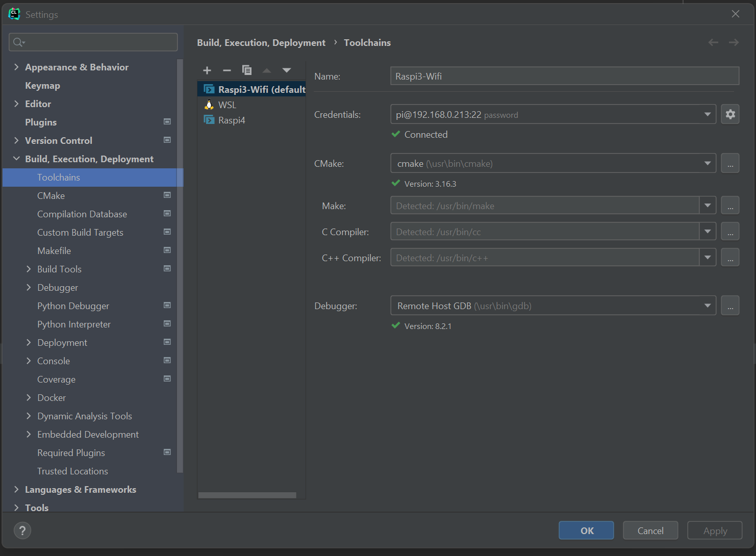This screenshot has height=556, width=756.
Task: Click project-level icon beside CMake
Action: (x=167, y=195)
